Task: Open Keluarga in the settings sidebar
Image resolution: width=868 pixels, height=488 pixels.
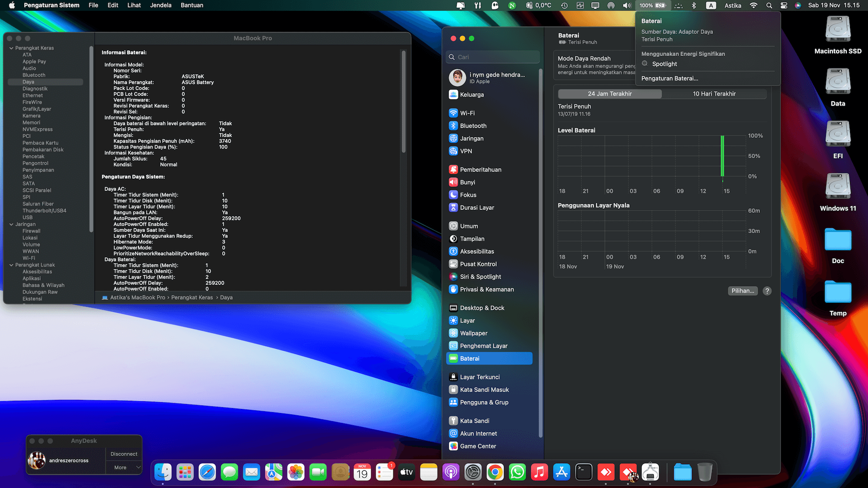Action: click(x=490, y=94)
